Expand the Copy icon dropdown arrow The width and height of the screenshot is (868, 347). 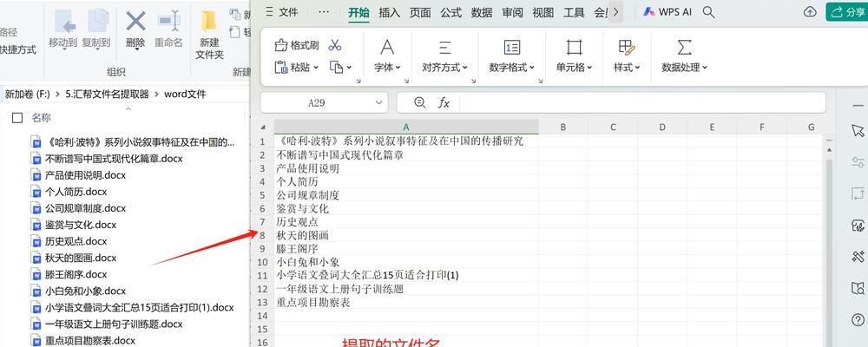pos(349,68)
